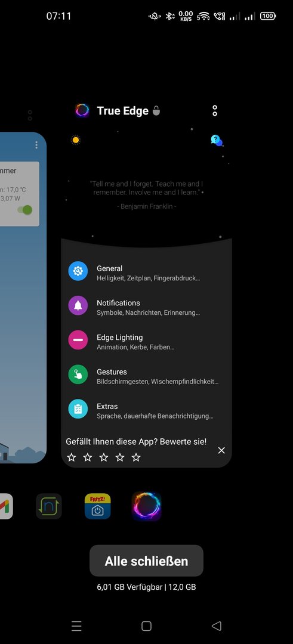Rate the app with the fifth star
The height and width of the screenshot is (644, 293).
(136, 457)
